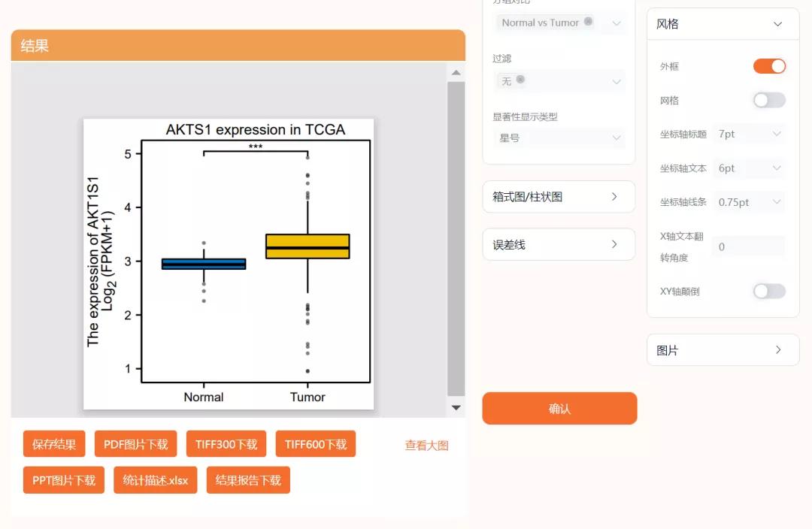Disable the 外框 outer frame toggle
The height and width of the screenshot is (529, 812).
point(768,66)
